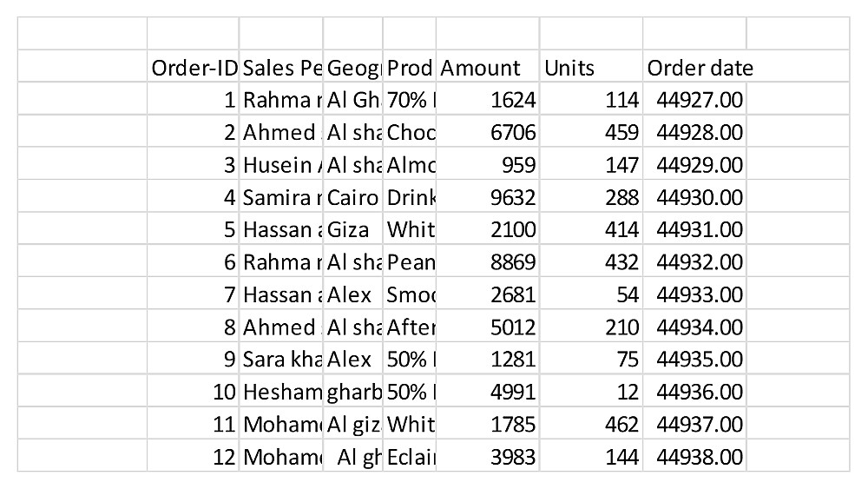This screenshot has width=868, height=489.
Task: Select the units cell containing 459
Action: point(592,133)
